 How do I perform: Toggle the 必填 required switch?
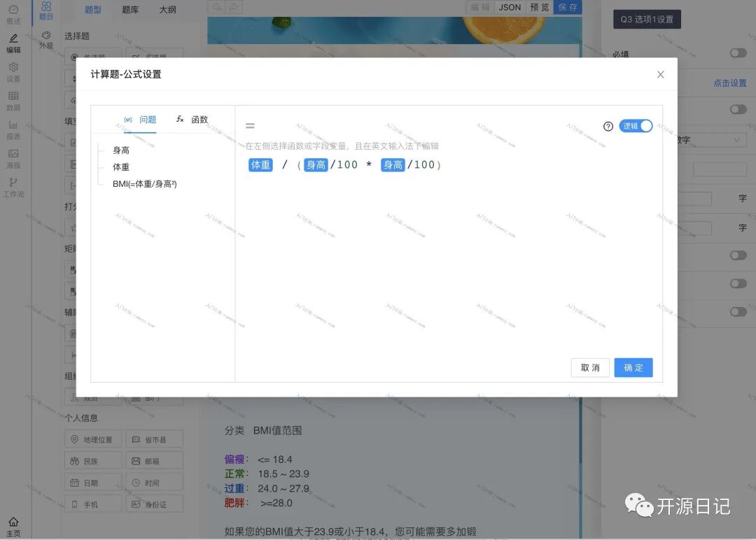[738, 53]
